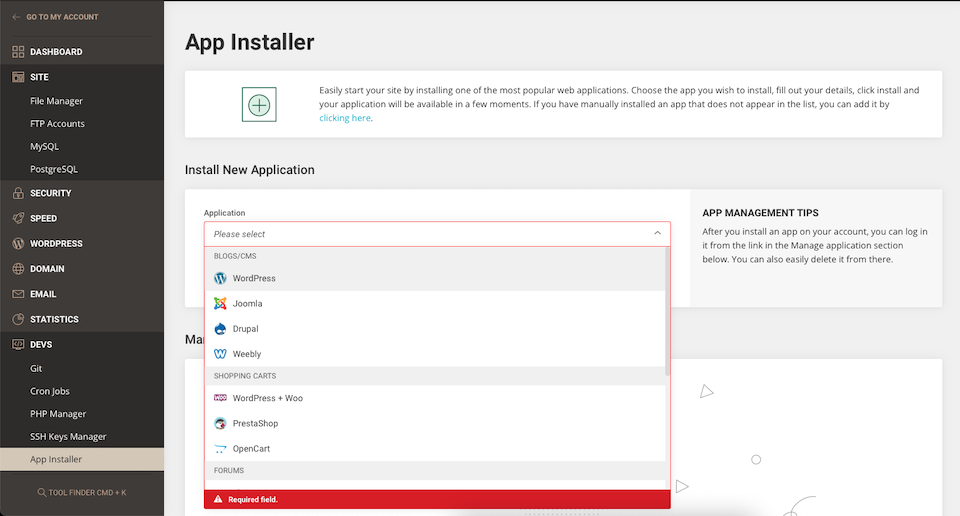The height and width of the screenshot is (516, 960).
Task: Follow the 'clicking here' link
Action: coord(345,118)
